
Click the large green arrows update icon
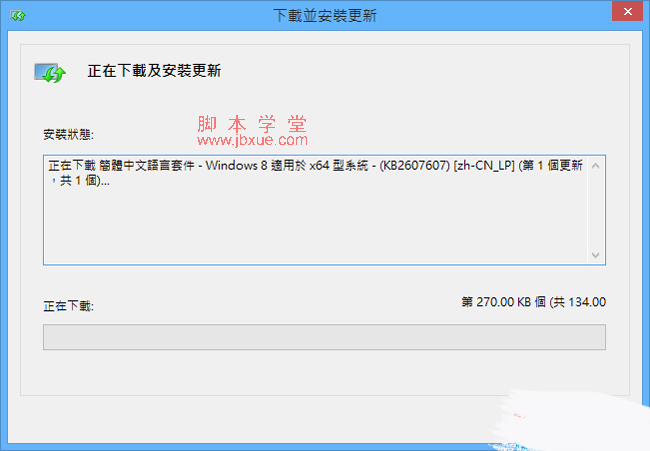(x=50, y=73)
